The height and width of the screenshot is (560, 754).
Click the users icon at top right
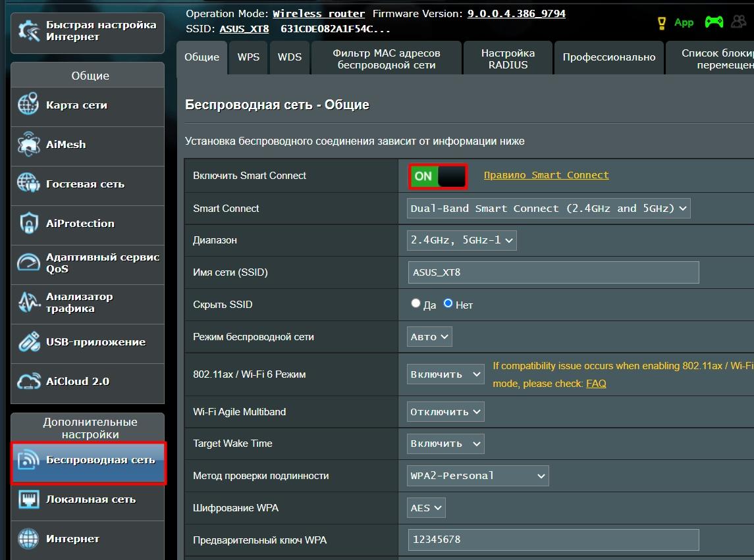[x=739, y=22]
